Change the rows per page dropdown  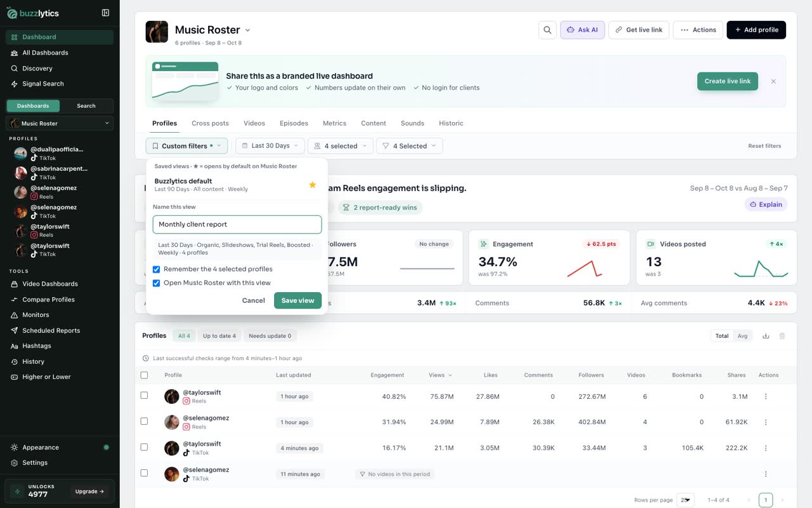coord(685,500)
